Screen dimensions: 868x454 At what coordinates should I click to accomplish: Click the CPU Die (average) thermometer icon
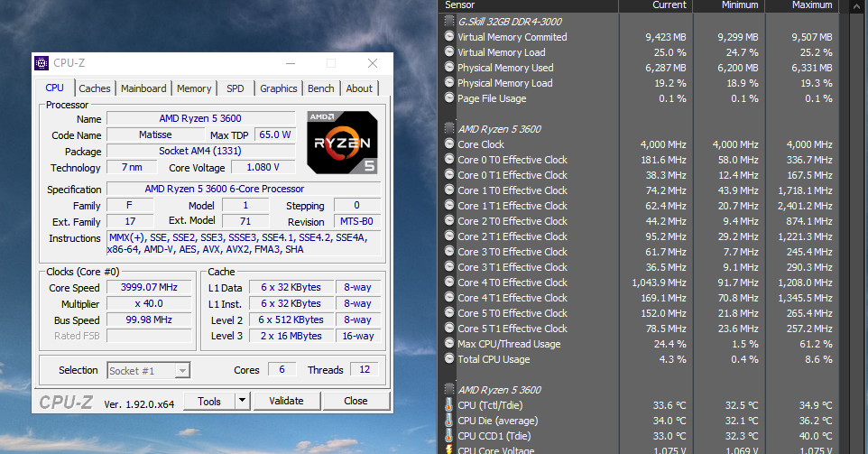(449, 421)
